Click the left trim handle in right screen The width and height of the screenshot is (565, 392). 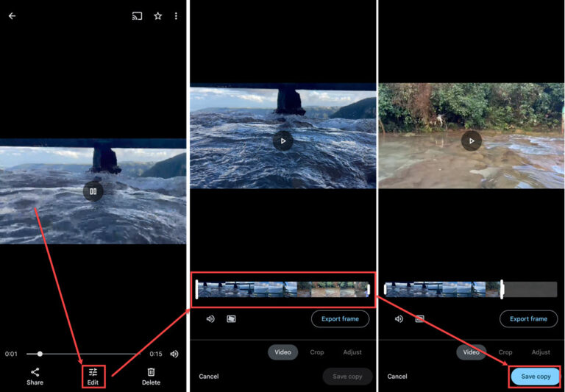tap(385, 289)
